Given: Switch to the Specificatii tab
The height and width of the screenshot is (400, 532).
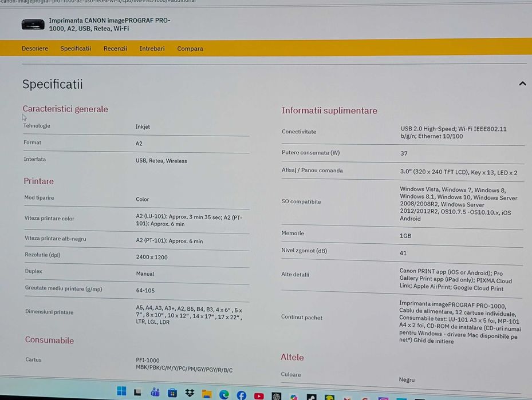Looking at the screenshot, I should 76,49.
